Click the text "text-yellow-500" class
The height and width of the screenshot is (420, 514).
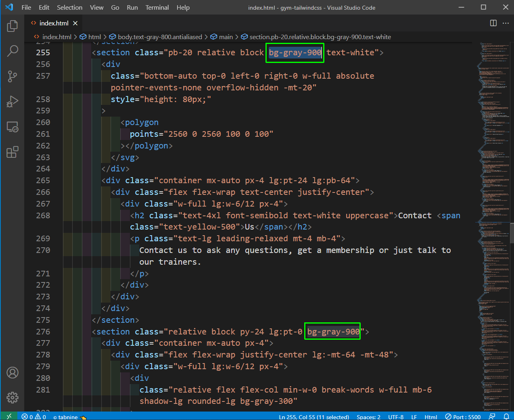tap(199, 227)
